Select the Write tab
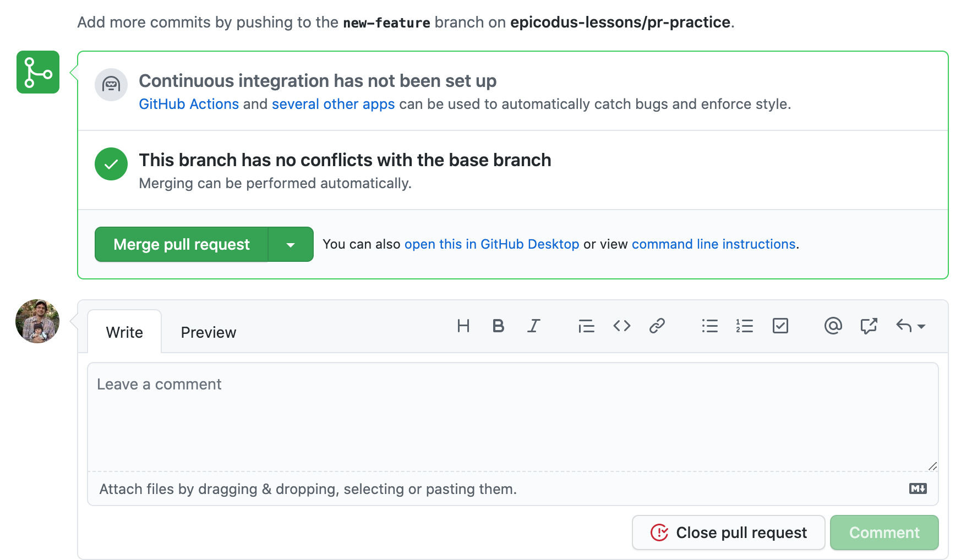The height and width of the screenshot is (560, 961). [x=124, y=332]
